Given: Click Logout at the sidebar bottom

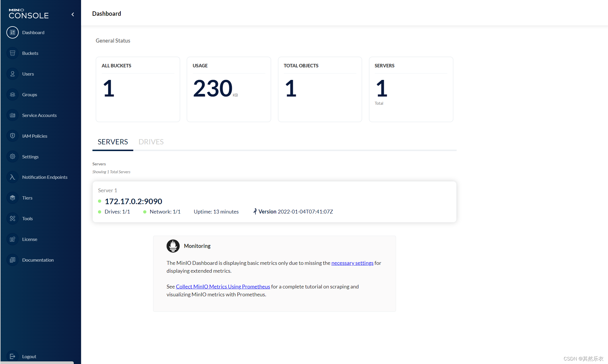Looking at the screenshot, I should 29,356.
